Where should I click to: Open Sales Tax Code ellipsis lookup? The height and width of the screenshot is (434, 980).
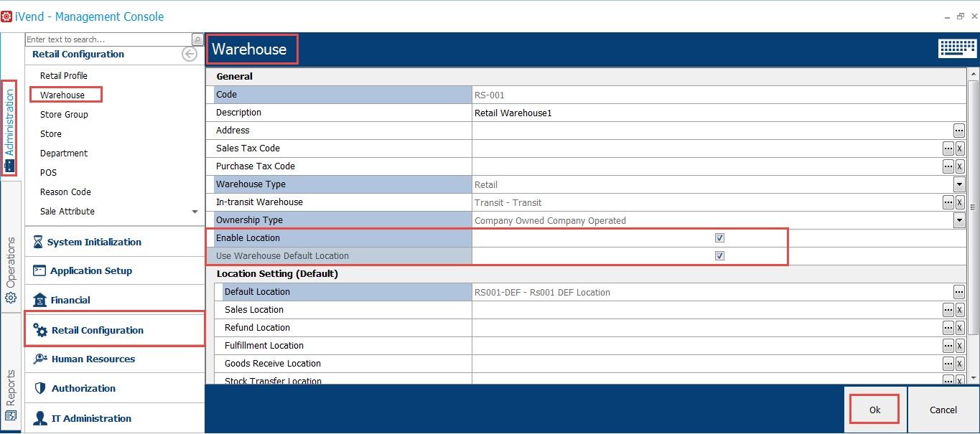pyautogui.click(x=948, y=148)
